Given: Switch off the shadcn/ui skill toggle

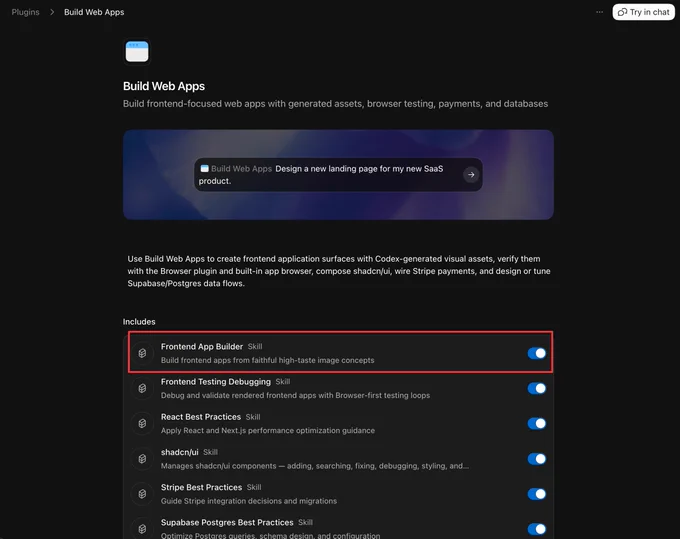Looking at the screenshot, I should [x=537, y=459].
